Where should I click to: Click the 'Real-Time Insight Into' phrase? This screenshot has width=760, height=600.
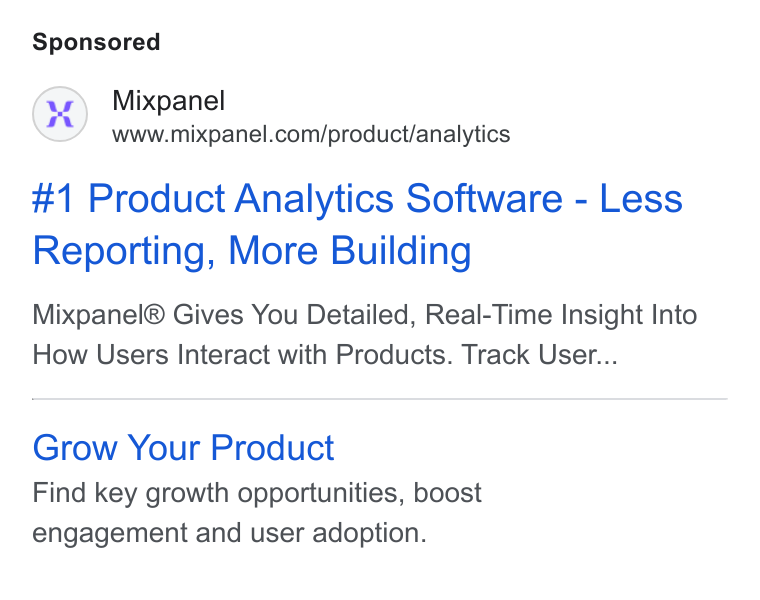(561, 315)
